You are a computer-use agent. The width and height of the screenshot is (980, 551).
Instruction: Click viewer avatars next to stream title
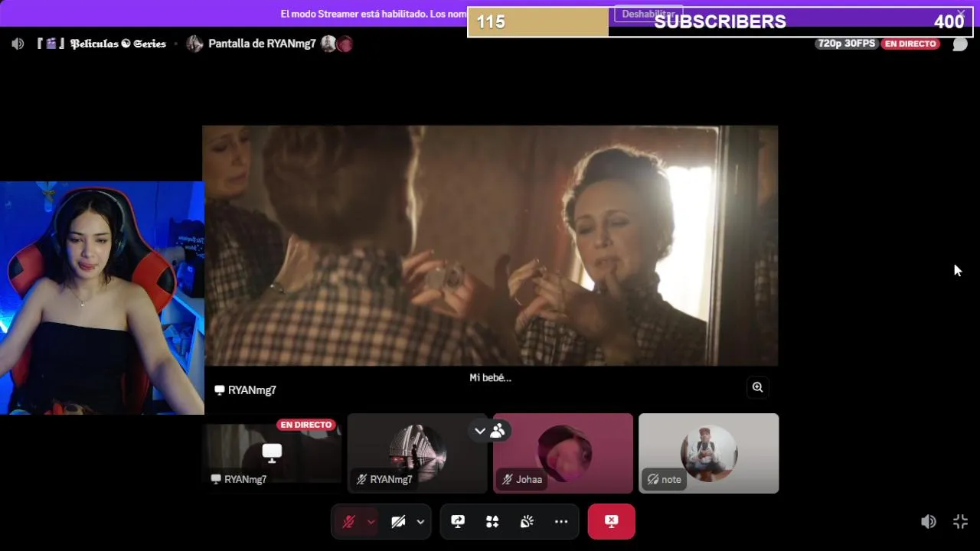click(x=337, y=44)
